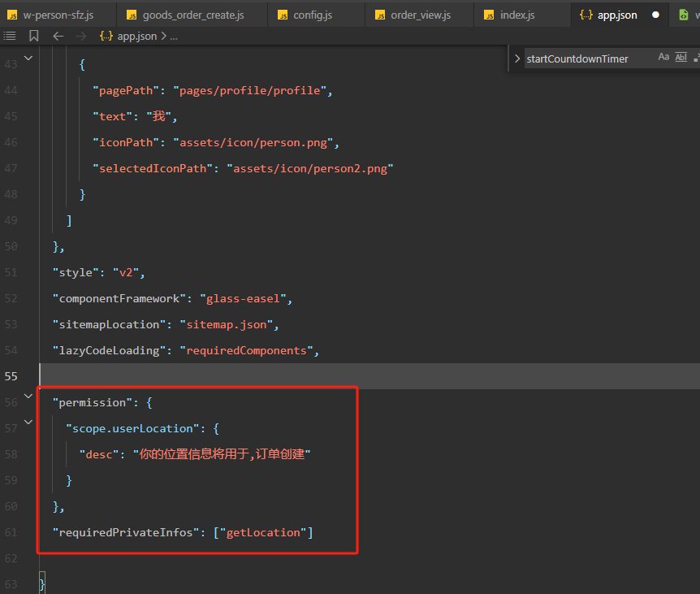The image size is (700, 594).
Task: Click the "componentFramework" key
Action: point(119,298)
